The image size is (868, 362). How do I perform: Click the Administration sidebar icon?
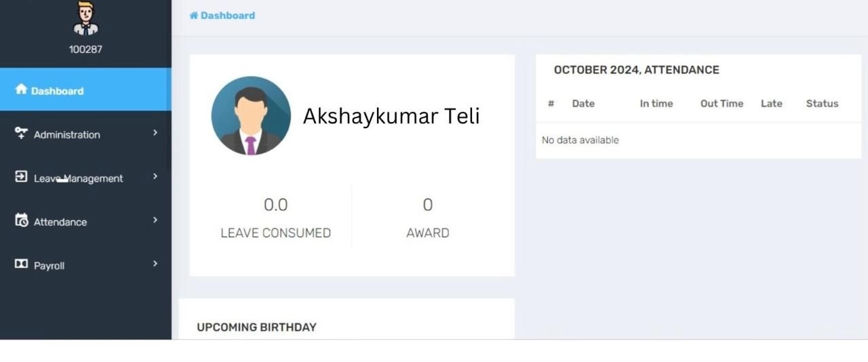point(21,133)
